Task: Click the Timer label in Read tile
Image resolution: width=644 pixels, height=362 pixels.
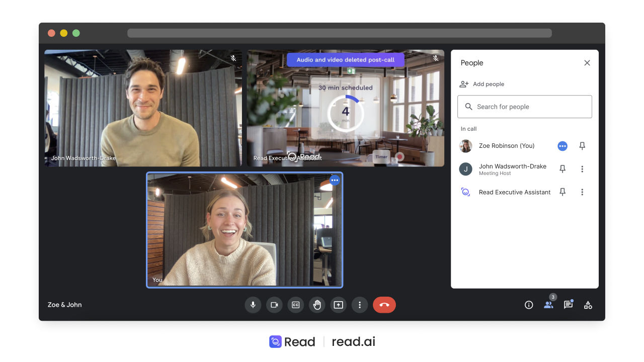Action: click(x=381, y=157)
